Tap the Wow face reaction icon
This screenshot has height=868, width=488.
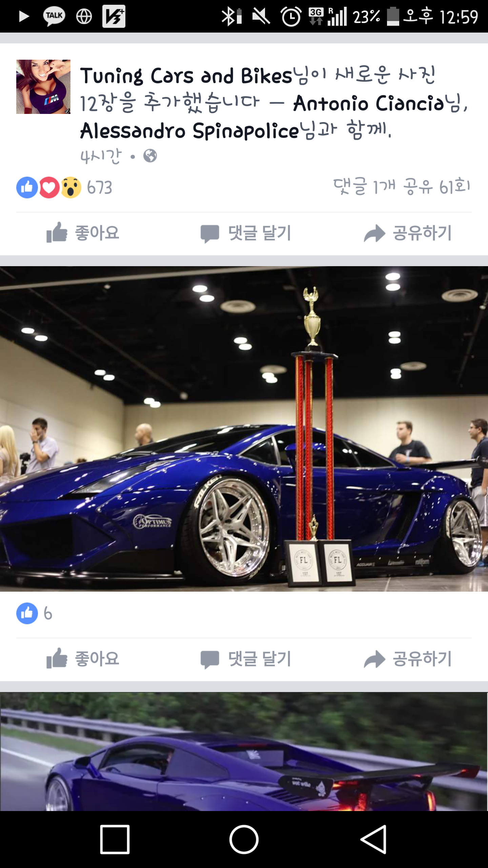[71, 188]
